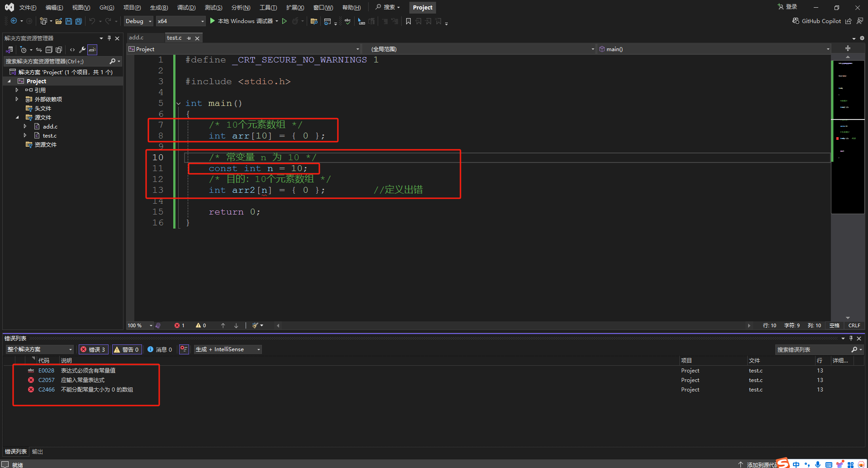Select error C2466 row in error list
Image resolution: width=868 pixels, height=468 pixels.
(x=433, y=390)
